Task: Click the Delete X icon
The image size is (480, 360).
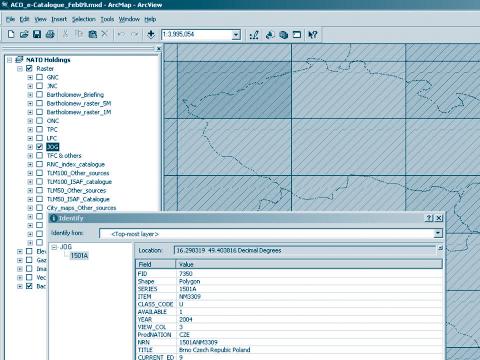Action: coord(105,34)
